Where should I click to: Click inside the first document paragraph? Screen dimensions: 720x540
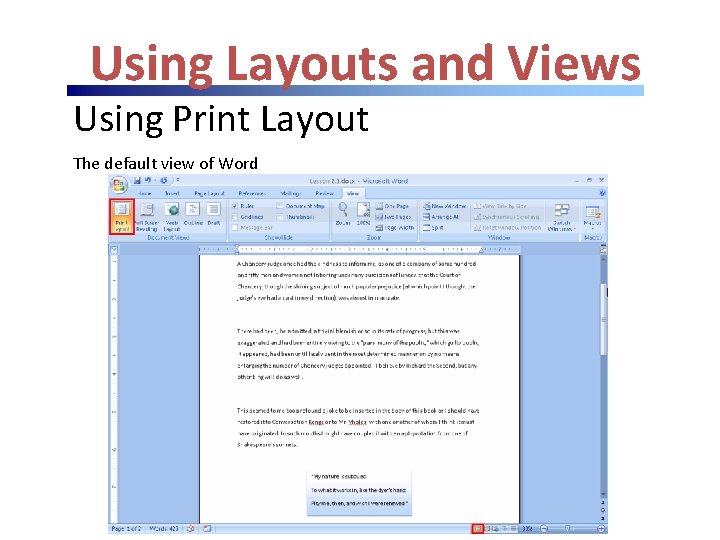357,281
